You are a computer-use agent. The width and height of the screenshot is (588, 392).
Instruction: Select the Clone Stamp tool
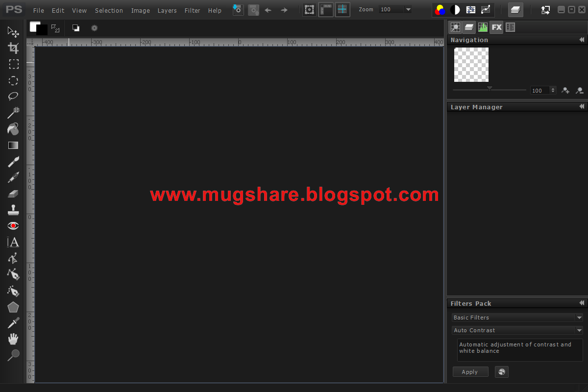pyautogui.click(x=13, y=210)
